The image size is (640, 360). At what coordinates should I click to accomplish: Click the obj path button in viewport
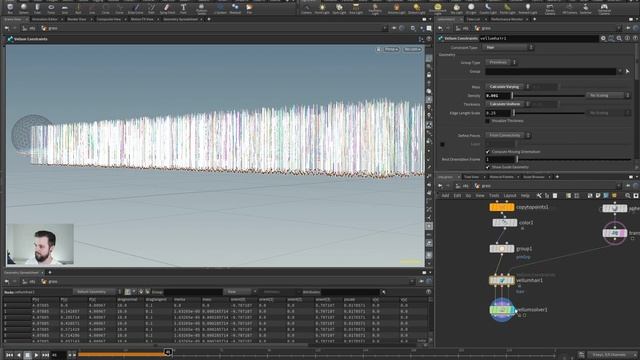tap(29, 28)
